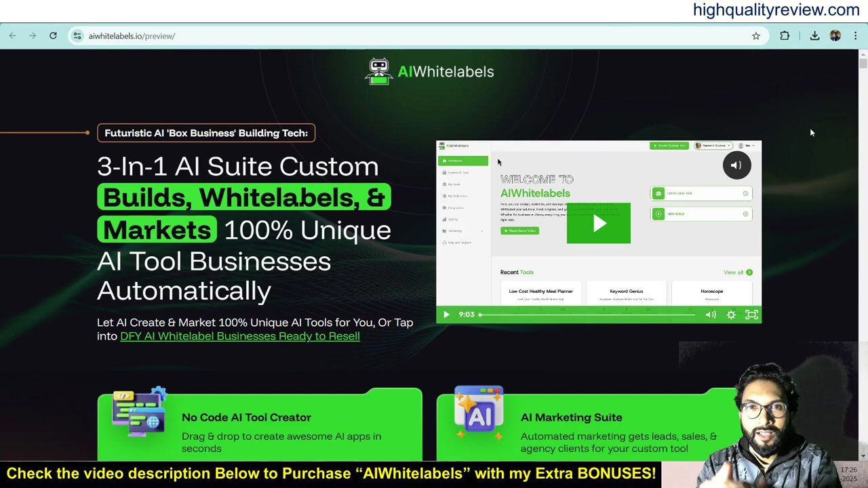Open the browser extensions puzzle icon
Screen dimensions: 868x488
point(785,36)
